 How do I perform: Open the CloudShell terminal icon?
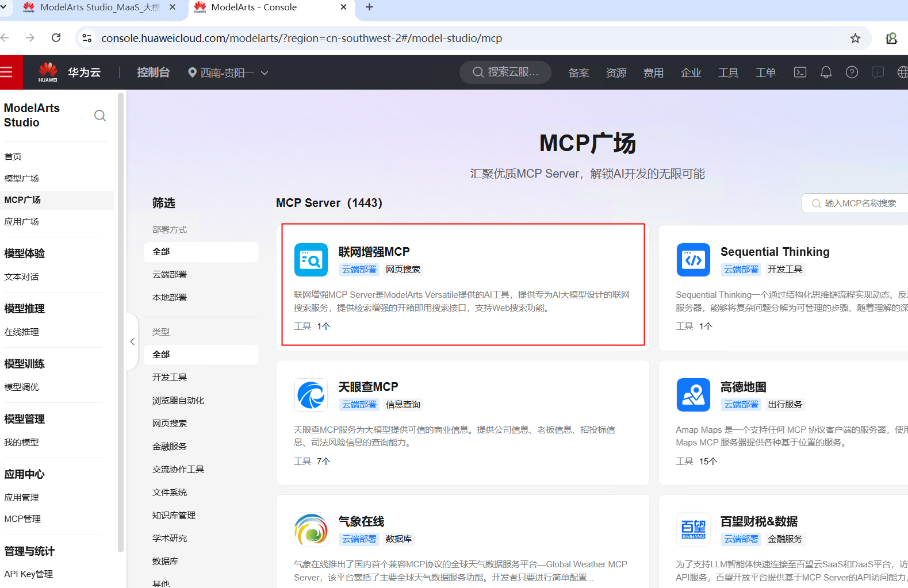800,72
